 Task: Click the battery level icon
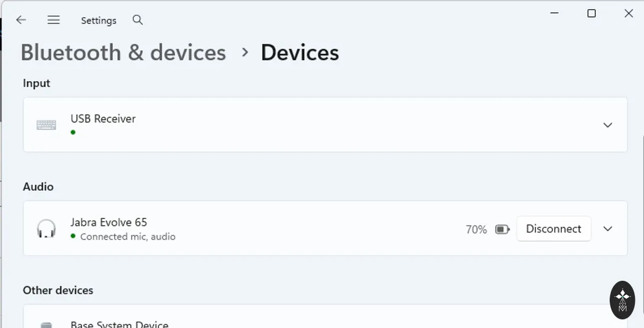[x=502, y=230]
